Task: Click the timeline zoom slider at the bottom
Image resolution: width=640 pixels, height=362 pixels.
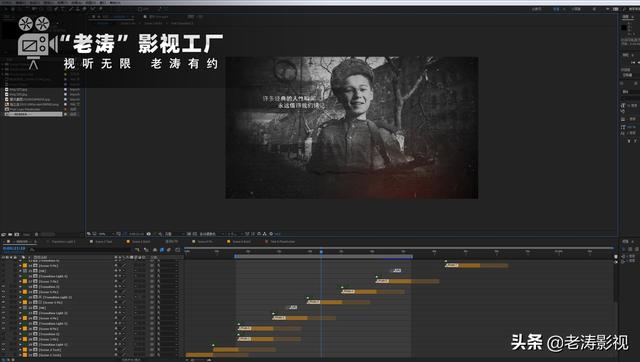Action: [198, 360]
